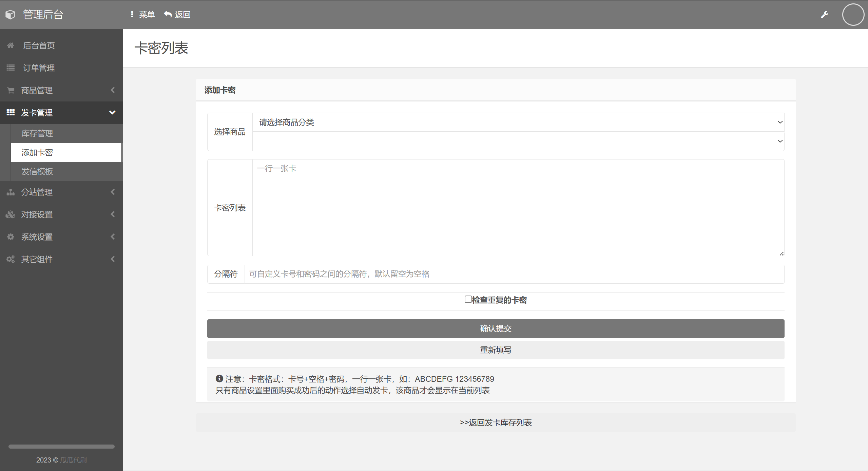The image size is (868, 471).
Task: Click the 重新填写 reset button
Action: coord(496,350)
